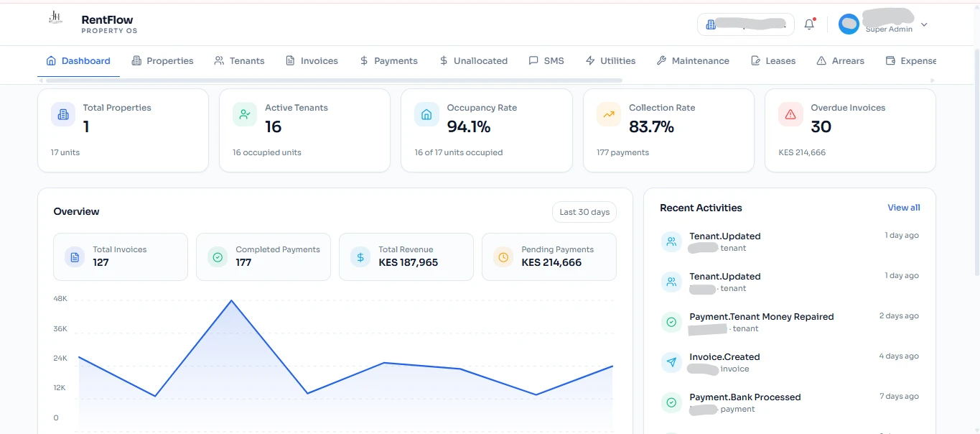Click the 83.7% collection rate value
The image size is (980, 434).
click(651, 127)
